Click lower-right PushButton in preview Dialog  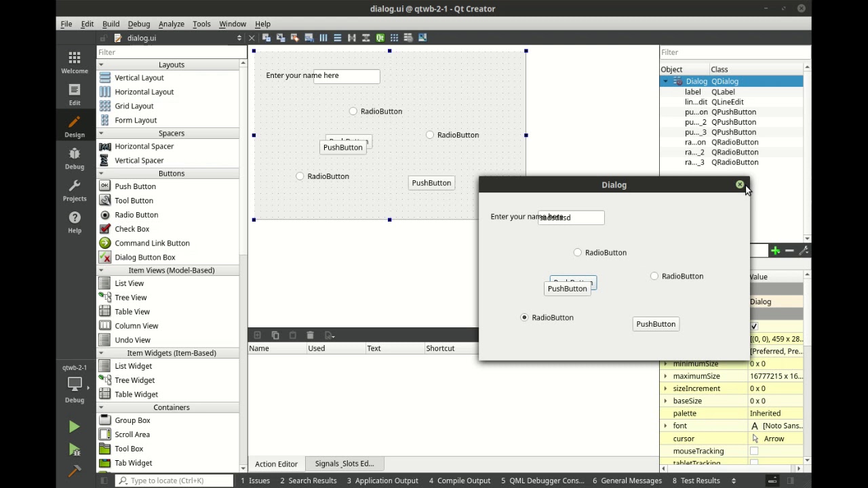(656, 324)
